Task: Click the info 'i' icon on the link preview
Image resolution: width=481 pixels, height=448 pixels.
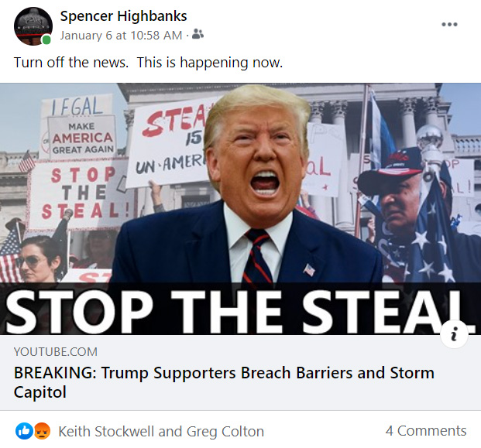Action: [455, 334]
